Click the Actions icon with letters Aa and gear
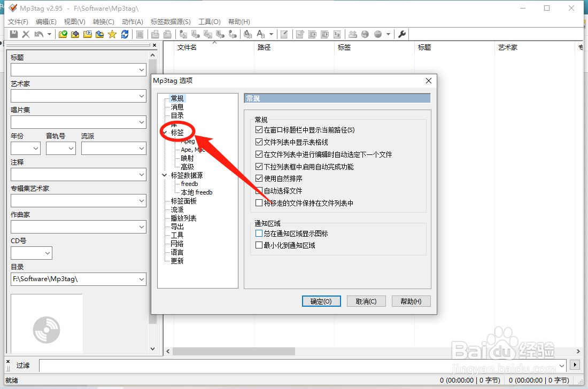 pyautogui.click(x=248, y=34)
